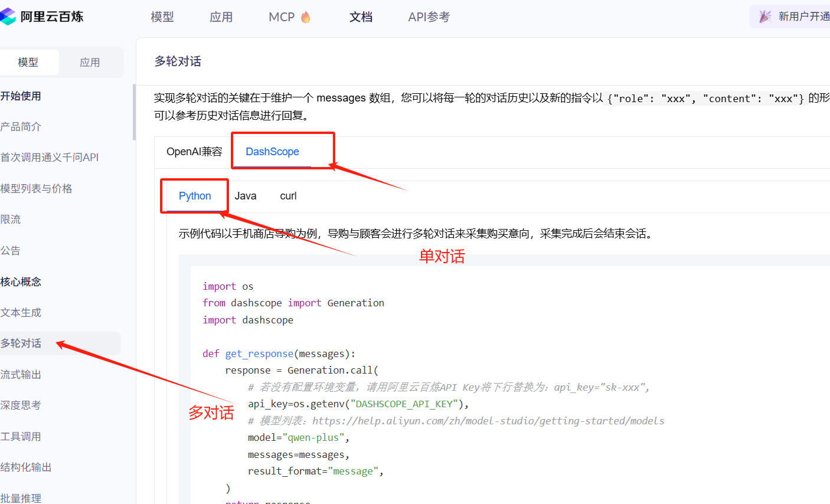Open 深度思考 in the sidebar

click(21, 405)
